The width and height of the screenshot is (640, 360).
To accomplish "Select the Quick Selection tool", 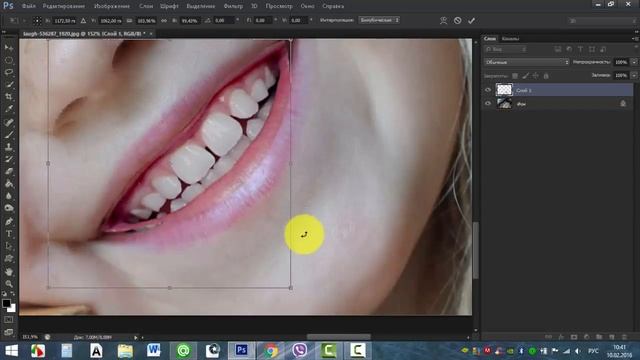I will click(9, 84).
